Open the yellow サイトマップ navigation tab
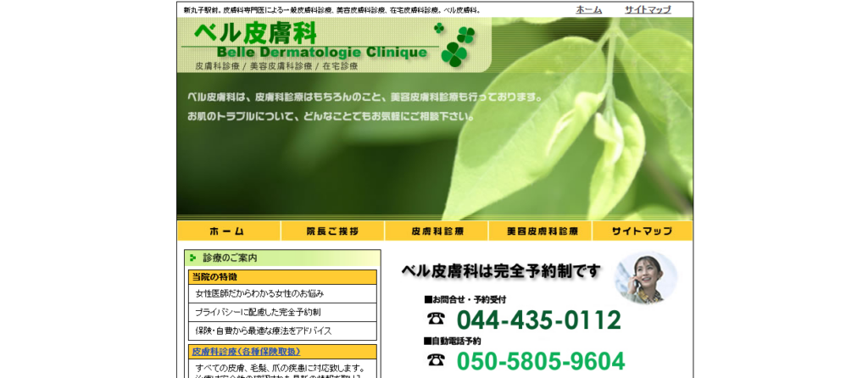 pyautogui.click(x=643, y=231)
